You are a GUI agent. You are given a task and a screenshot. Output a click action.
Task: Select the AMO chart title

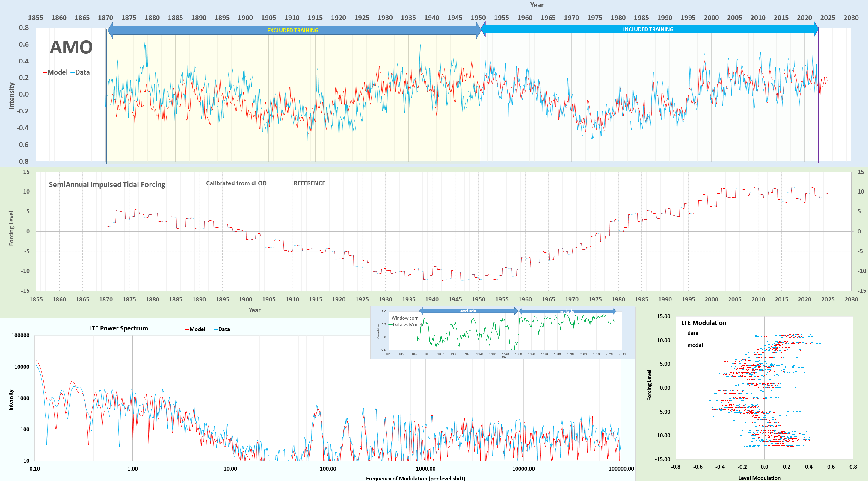click(71, 47)
